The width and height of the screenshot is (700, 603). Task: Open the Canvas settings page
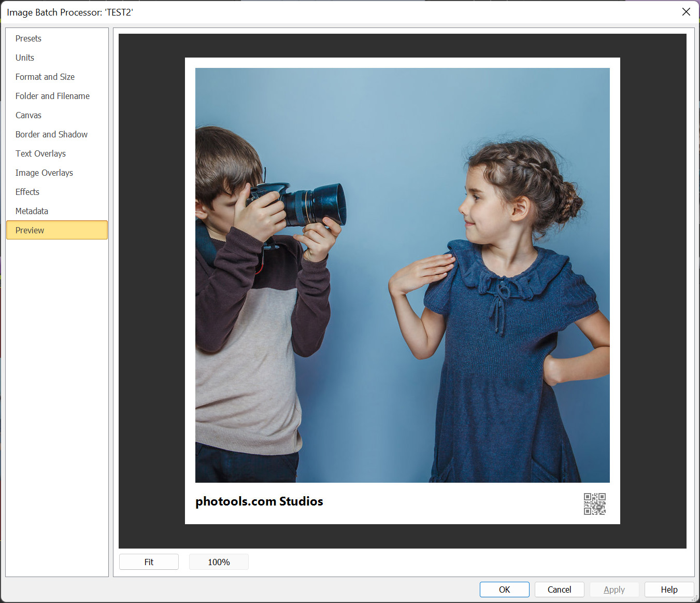click(x=28, y=115)
